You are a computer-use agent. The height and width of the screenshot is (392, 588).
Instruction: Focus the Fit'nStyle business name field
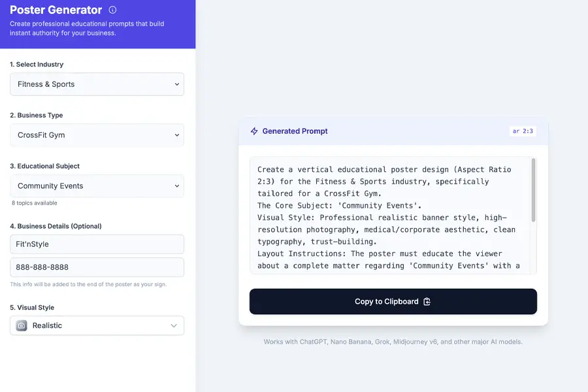(x=97, y=244)
